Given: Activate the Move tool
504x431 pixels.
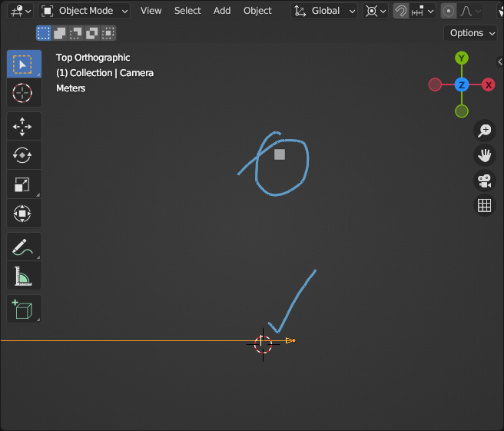Looking at the screenshot, I should coord(23,126).
